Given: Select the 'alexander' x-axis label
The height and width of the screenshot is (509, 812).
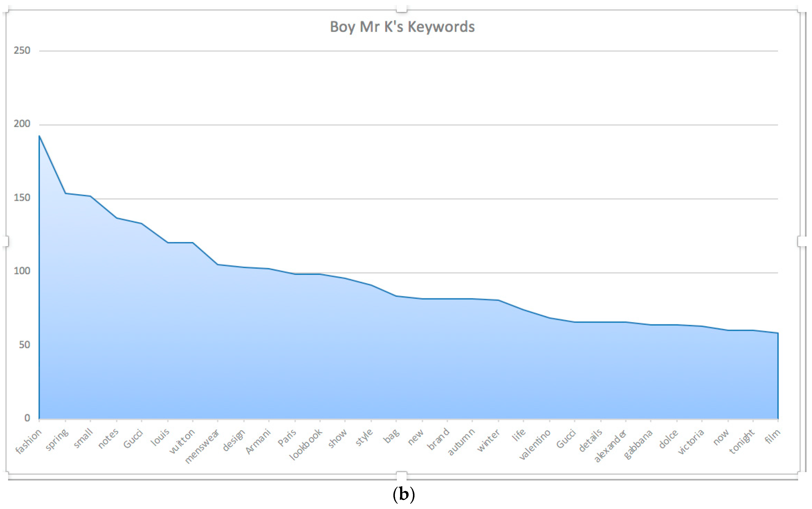Looking at the screenshot, I should pos(610,445).
